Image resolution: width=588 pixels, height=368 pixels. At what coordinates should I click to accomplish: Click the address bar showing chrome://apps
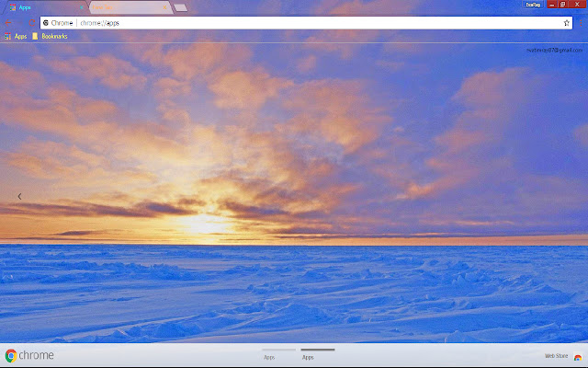pyautogui.click(x=306, y=23)
